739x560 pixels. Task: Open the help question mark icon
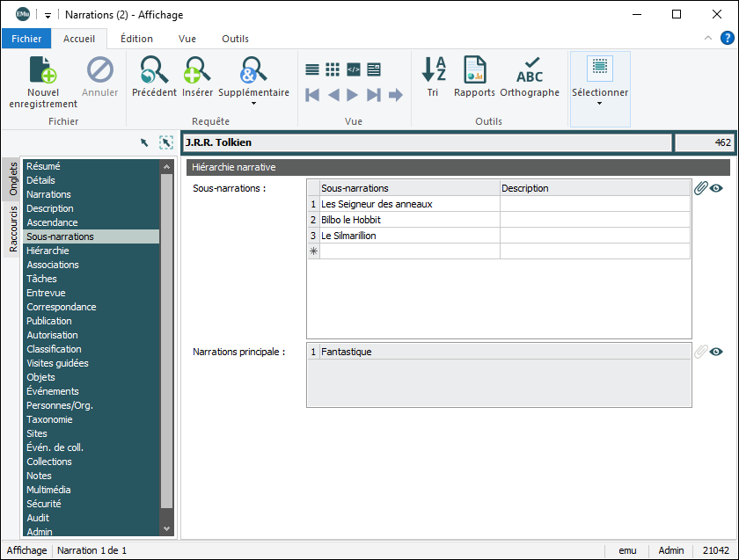click(x=728, y=38)
